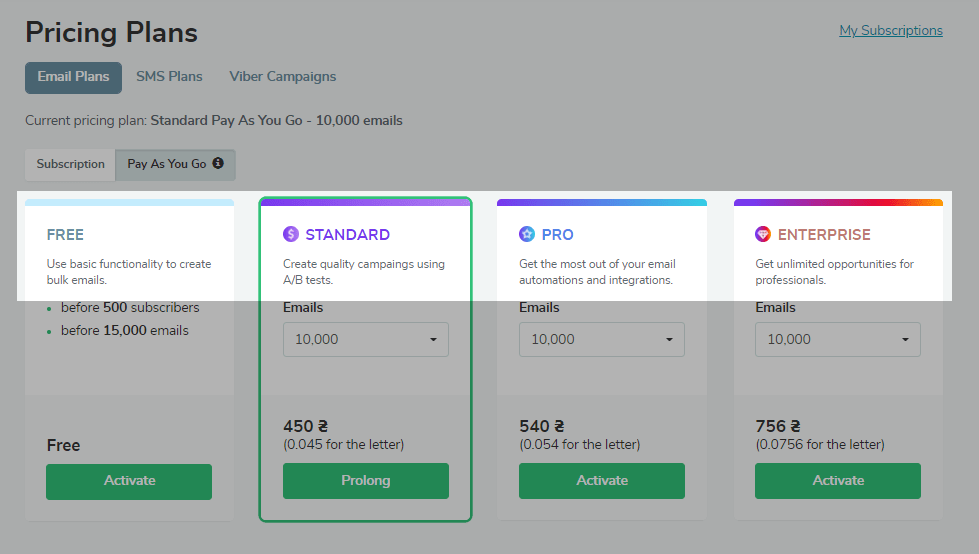Activate the Pro plan
The image size is (979, 554).
coord(601,481)
